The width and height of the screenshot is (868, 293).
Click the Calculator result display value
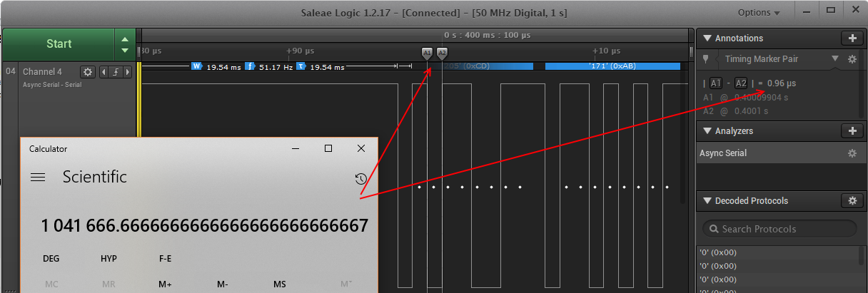point(205,226)
